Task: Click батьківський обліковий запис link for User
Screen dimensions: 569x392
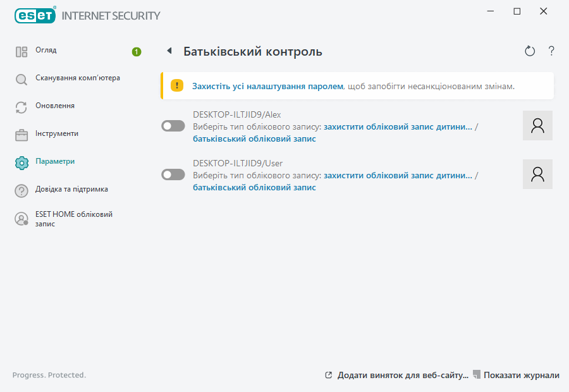Action: pyautogui.click(x=254, y=188)
